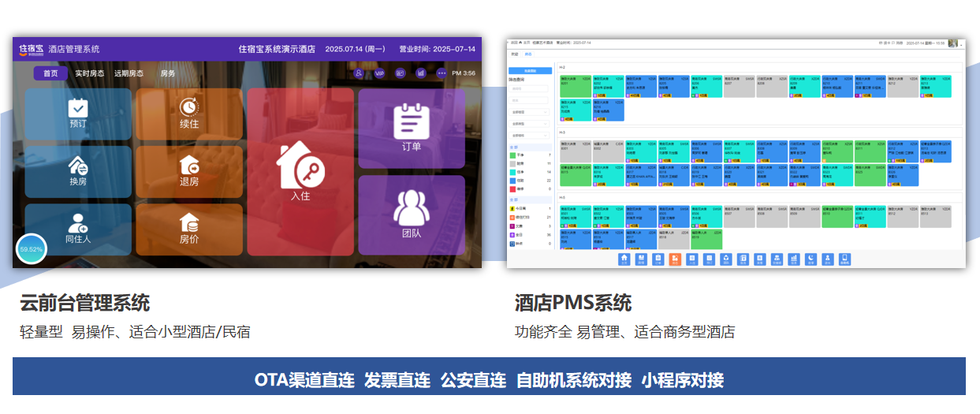Expand first filter dropdown in PMS sidebar
Screen dimensions: 980x414
[x=529, y=112]
